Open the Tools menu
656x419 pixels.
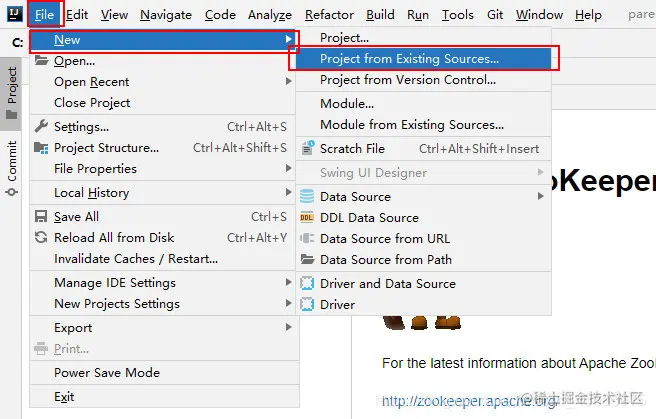(x=458, y=15)
